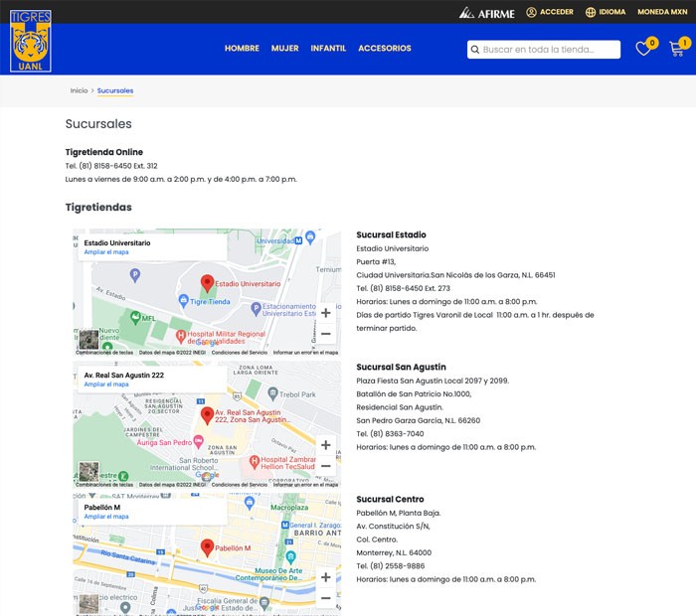Viewport: 696px width, 616px height.
Task: Click Condiciones del Servicio on Estadio map
Action: coord(240,353)
